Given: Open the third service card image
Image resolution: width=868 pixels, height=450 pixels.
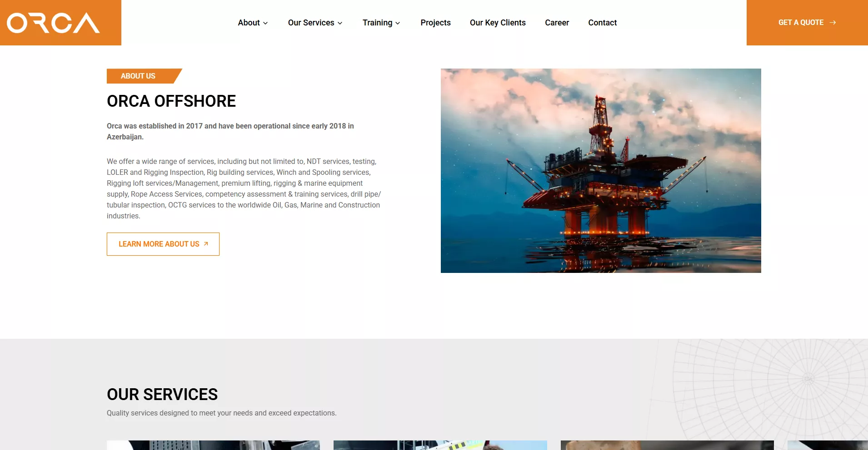Looking at the screenshot, I should point(667,445).
